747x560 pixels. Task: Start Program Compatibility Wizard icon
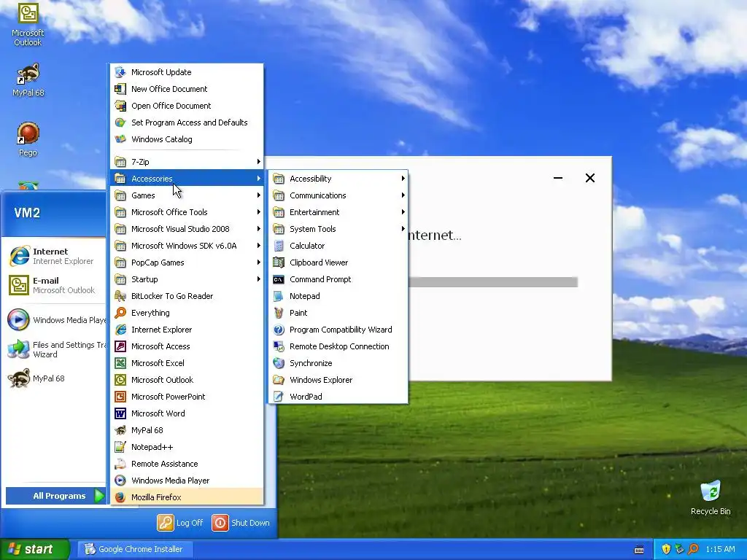point(279,330)
